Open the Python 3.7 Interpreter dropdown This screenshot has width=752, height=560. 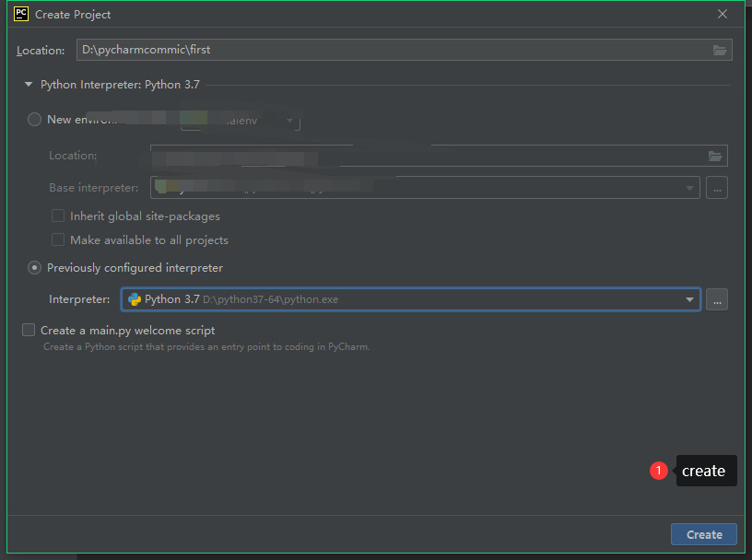[689, 299]
